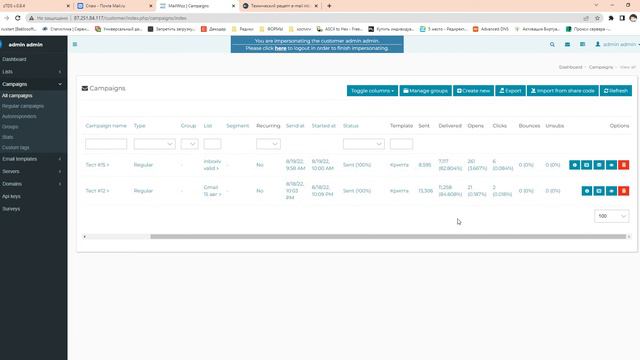
Task: Click Import from share code button
Action: pos(563,91)
